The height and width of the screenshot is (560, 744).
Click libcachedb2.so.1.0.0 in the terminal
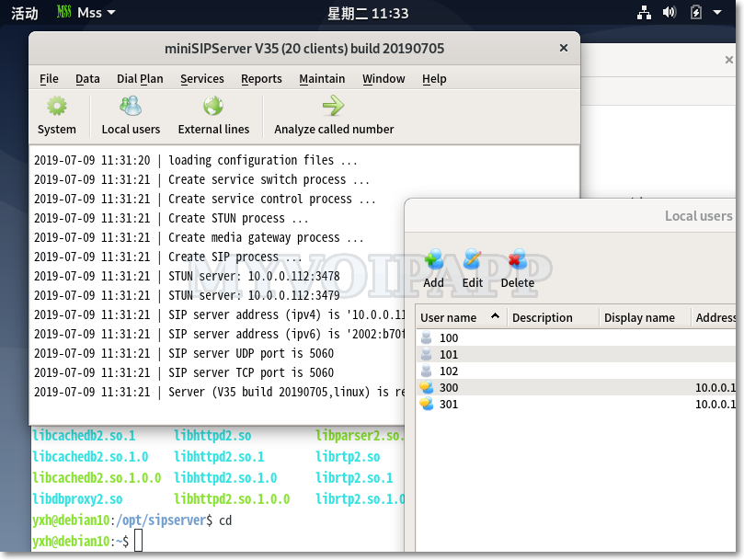(x=97, y=478)
